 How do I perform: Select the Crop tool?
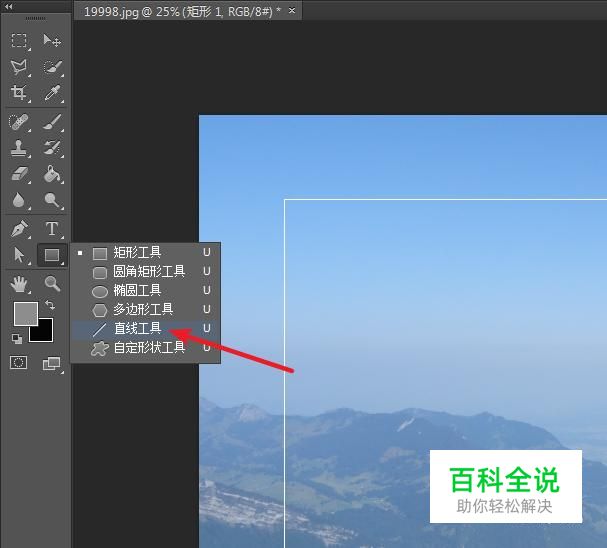[19, 93]
